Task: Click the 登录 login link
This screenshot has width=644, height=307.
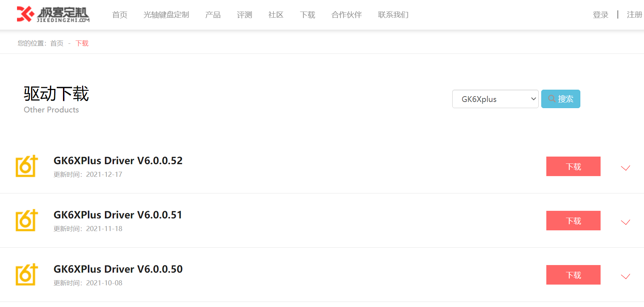Action: pyautogui.click(x=600, y=15)
